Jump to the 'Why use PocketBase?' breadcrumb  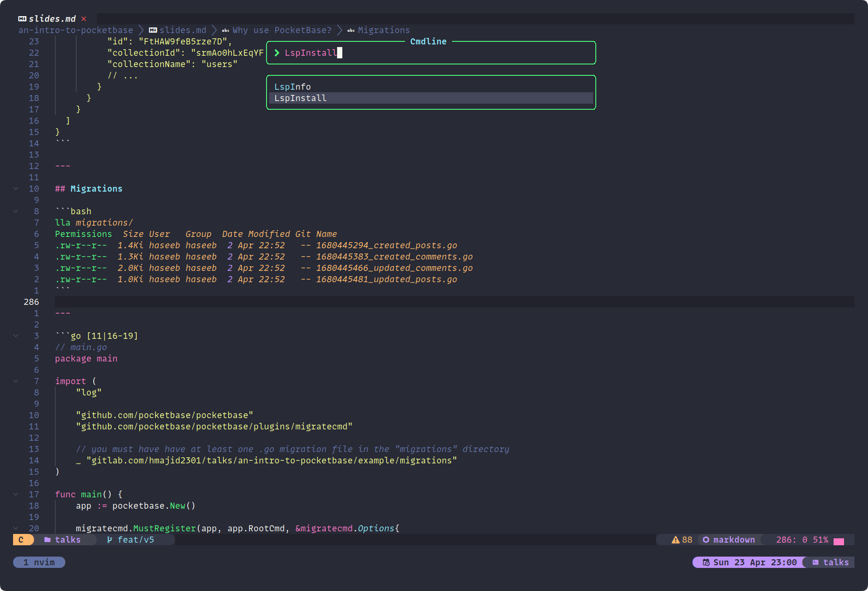coord(282,30)
